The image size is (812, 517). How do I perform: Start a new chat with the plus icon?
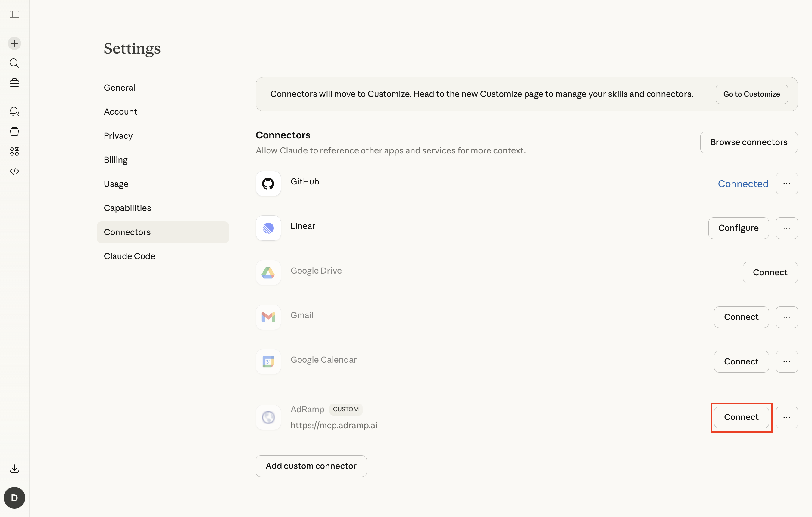[14, 43]
